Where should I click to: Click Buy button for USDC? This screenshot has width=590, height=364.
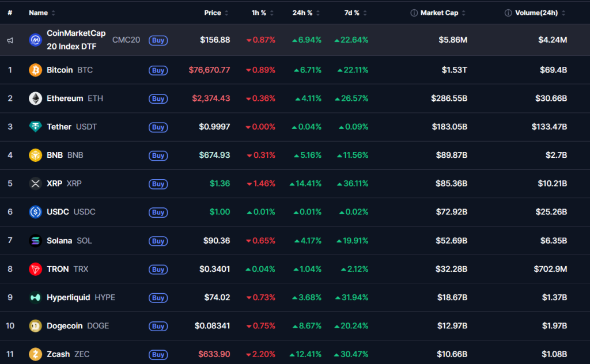[x=158, y=213]
